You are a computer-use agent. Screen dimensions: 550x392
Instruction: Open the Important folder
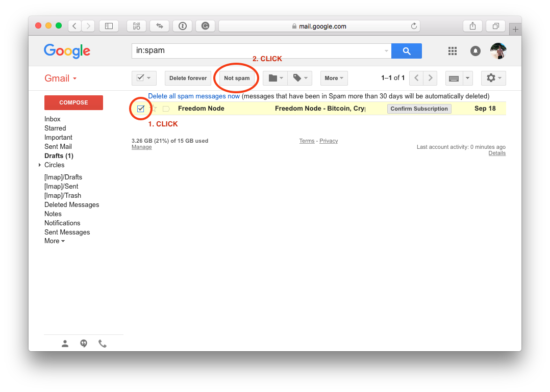58,137
